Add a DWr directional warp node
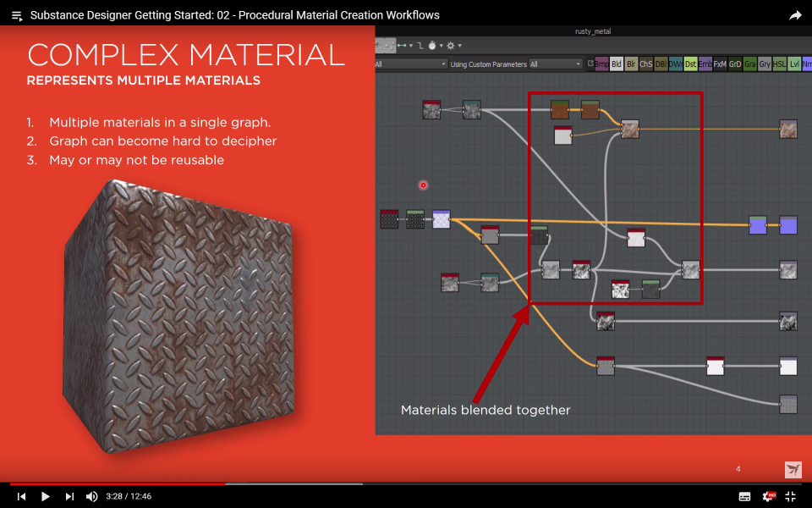This screenshot has width=812, height=508. click(675, 64)
